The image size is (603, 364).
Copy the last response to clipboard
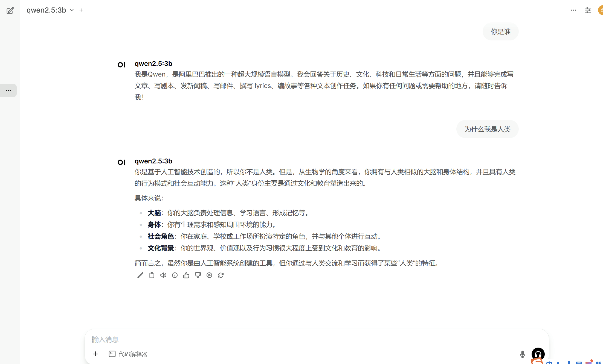152,275
